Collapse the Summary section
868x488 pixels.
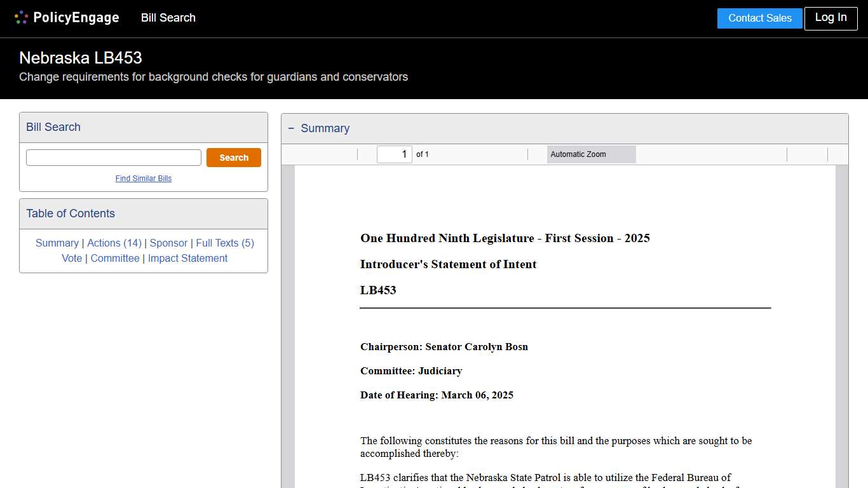[291, 128]
